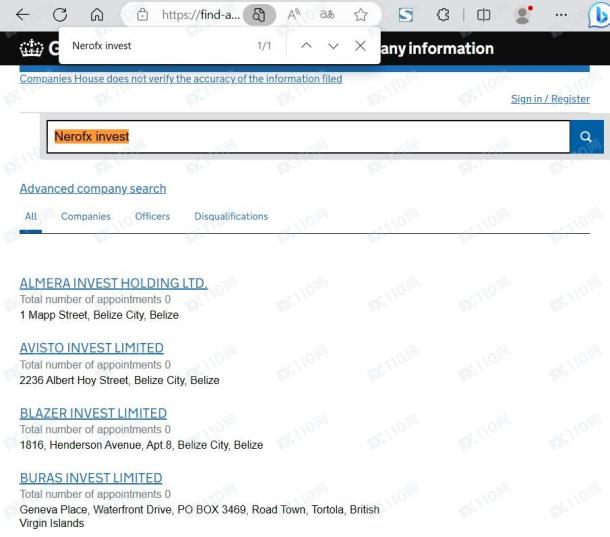610x537 pixels.
Task: Click the 1/1 match counter in find bar
Action: point(264,46)
